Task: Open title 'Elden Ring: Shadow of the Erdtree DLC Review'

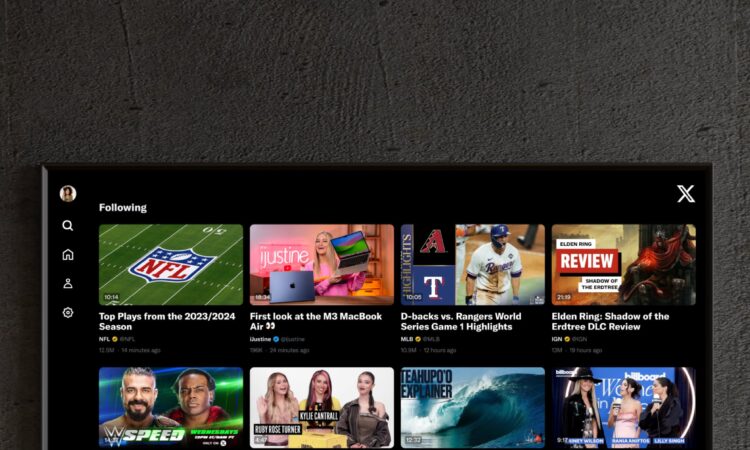Action: click(x=610, y=321)
